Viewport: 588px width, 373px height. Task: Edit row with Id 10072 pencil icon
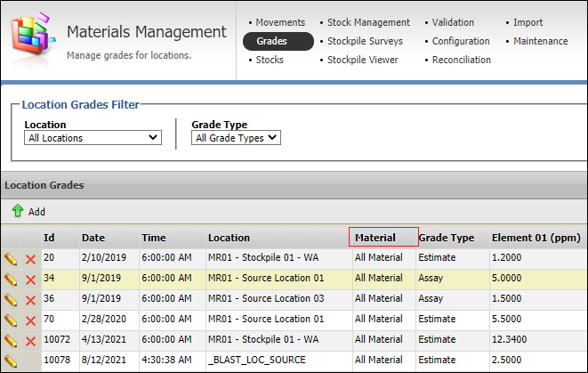[11, 341]
